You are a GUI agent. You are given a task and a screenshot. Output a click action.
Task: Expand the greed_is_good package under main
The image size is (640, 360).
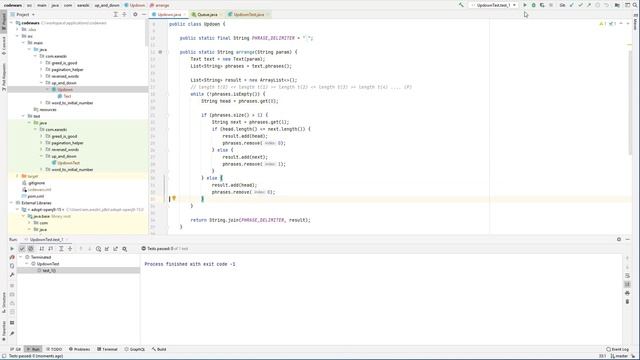41,63
